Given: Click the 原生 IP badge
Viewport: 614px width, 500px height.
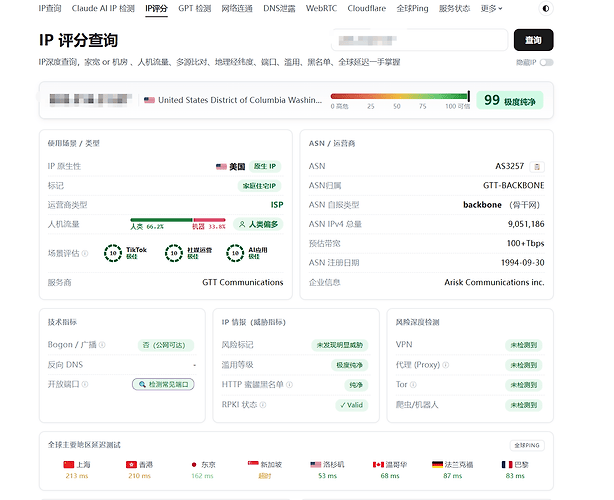Looking at the screenshot, I should coord(265,166).
